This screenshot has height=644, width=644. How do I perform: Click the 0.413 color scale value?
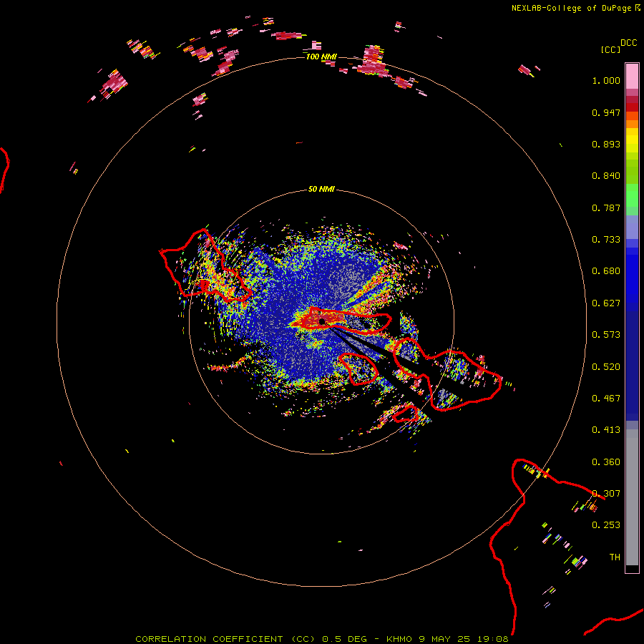(x=606, y=430)
